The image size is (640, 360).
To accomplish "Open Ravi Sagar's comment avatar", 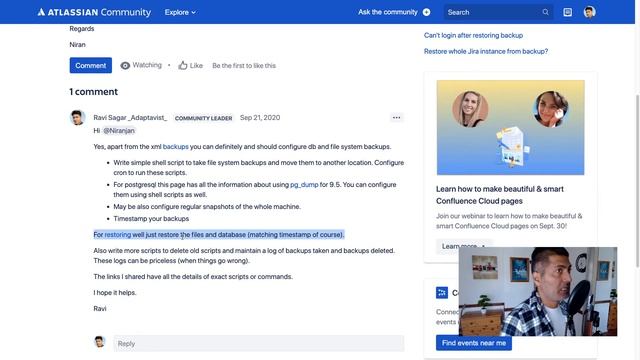I will (78, 118).
